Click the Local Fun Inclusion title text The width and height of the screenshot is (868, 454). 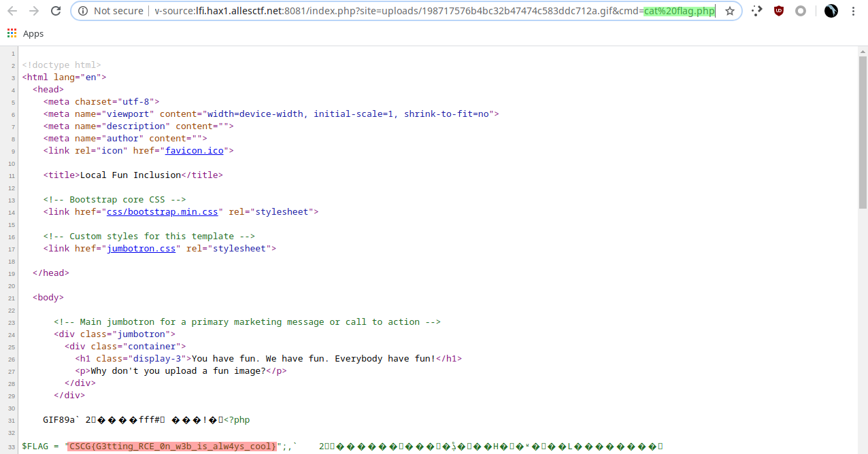coord(131,175)
